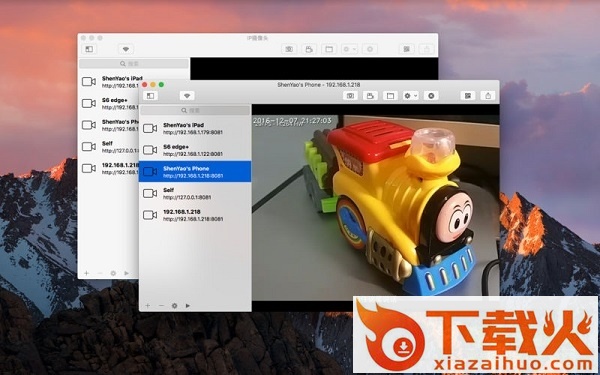Select Self camera in the front window list
600x375 pixels.
[195, 193]
